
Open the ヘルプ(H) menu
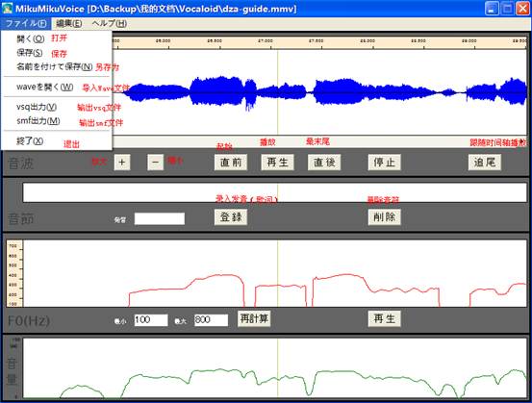110,23
